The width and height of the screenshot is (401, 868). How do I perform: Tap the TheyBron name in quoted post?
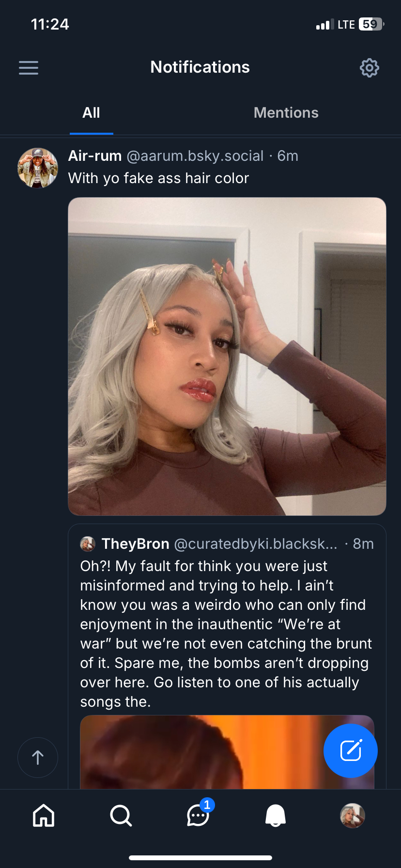136,544
